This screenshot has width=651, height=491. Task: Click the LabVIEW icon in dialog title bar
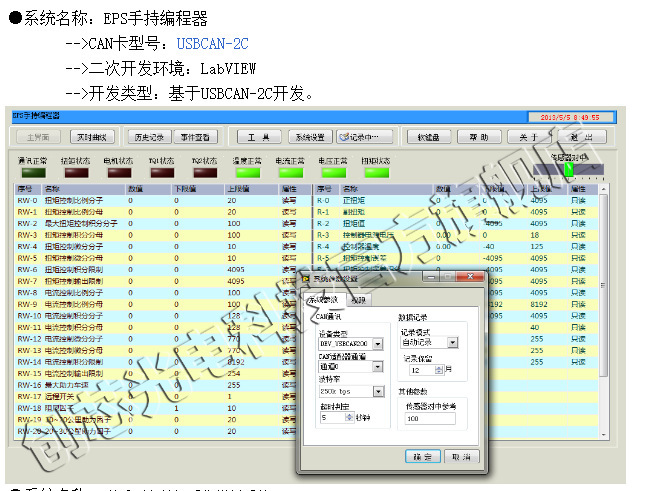[306, 278]
